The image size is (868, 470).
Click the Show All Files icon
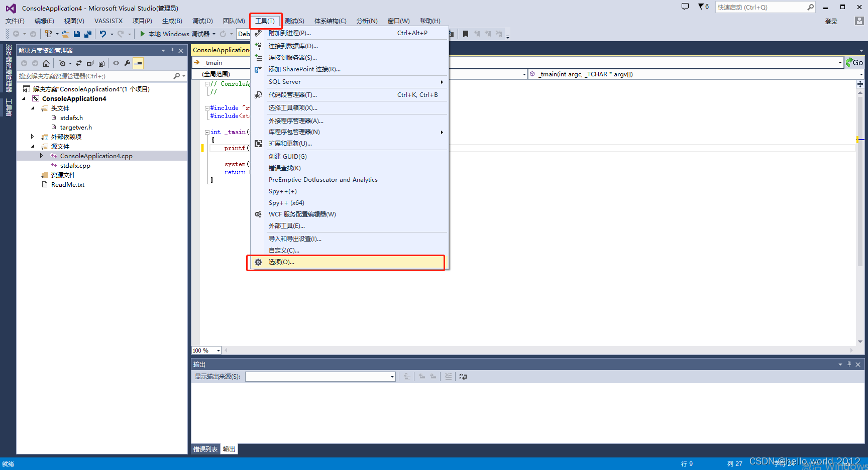coord(101,63)
